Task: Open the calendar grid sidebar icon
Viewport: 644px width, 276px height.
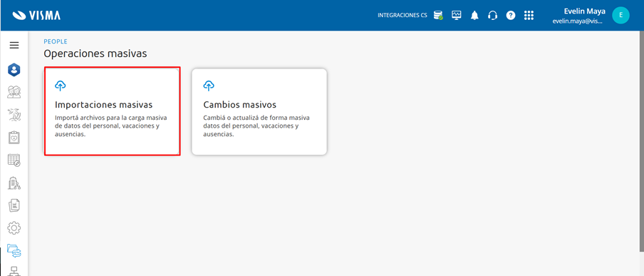Action: pos(14,160)
